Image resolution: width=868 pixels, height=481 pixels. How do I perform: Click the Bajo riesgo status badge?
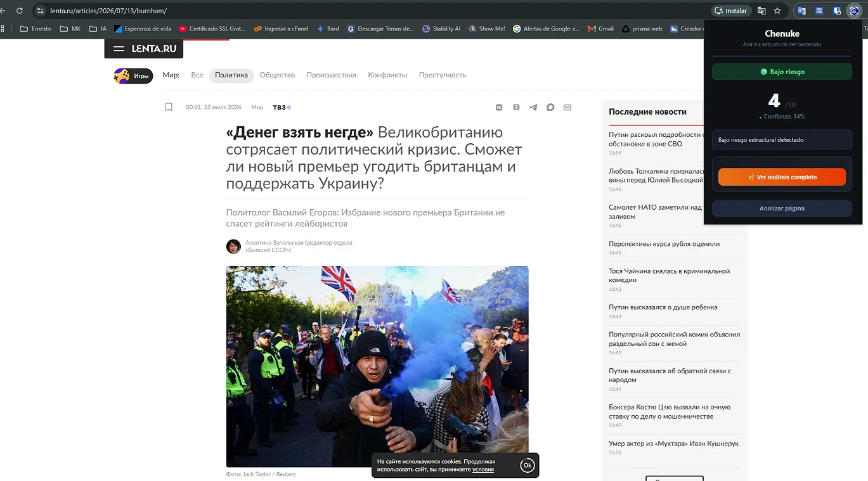[782, 72]
